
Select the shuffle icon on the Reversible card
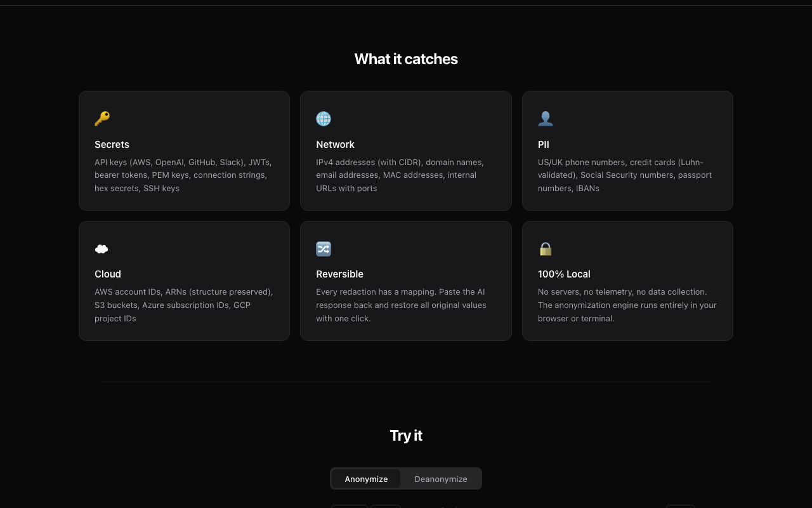click(324, 249)
